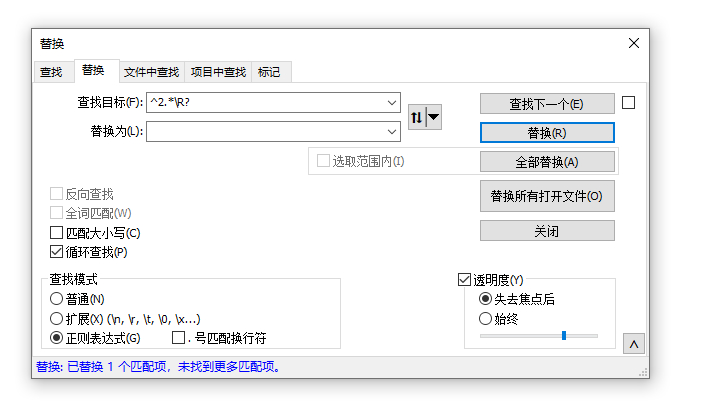This screenshot has height=407, width=708.
Task: Click the status message 已替换 1 个匹配项
Action: [x=158, y=367]
